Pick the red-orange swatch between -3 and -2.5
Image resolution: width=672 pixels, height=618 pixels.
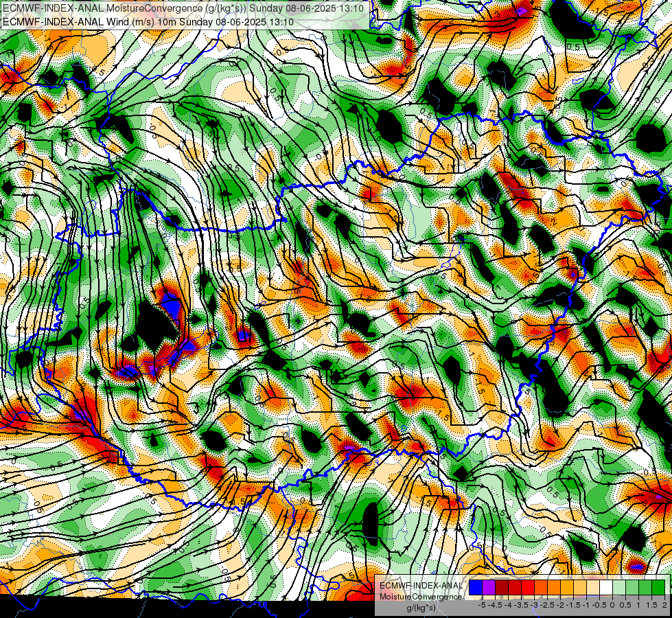[x=541, y=588]
